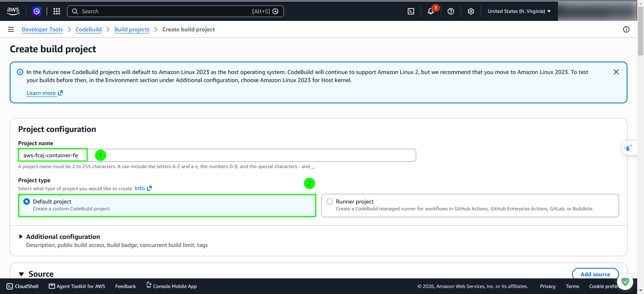This screenshot has height=294, width=644.
Task: Click the Add source button
Action: [595, 274]
